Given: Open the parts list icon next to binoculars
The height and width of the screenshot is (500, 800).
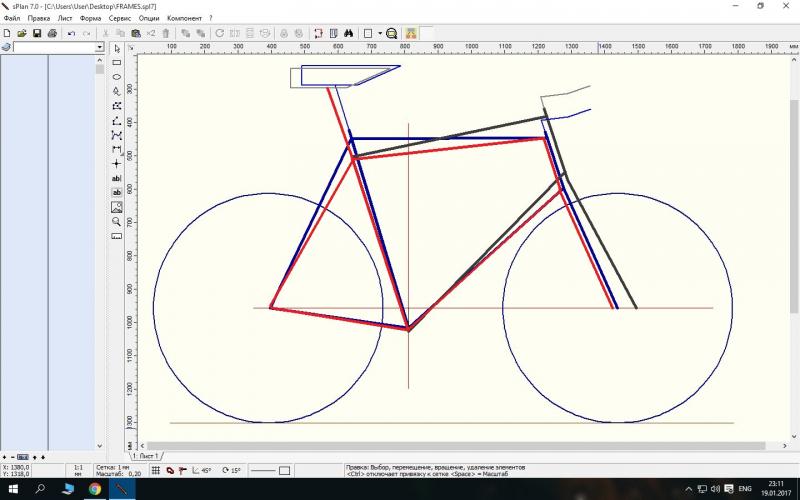Looking at the screenshot, I should coord(334,33).
